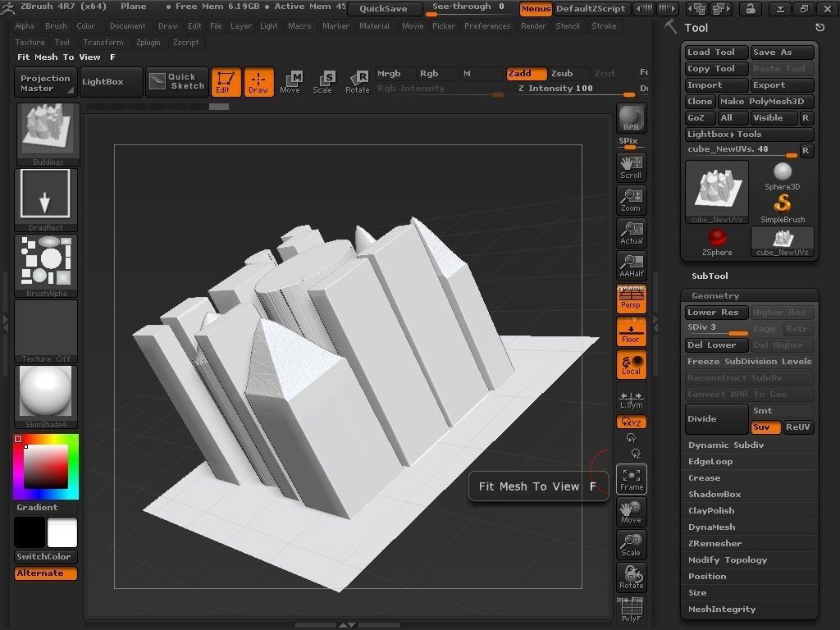Open the BrushAlpha picker
840x630 pixels.
[x=46, y=266]
